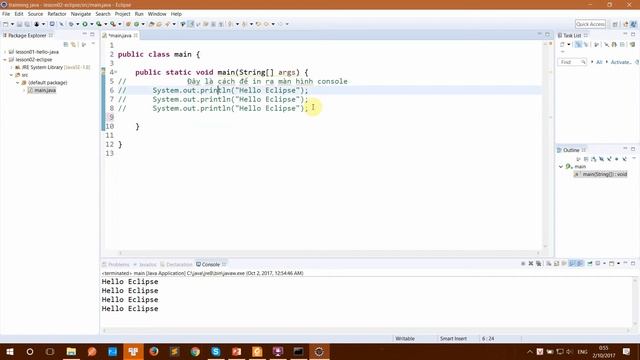Click the New Java Class green icon
This screenshot has width=640, height=360.
(x=137, y=24)
